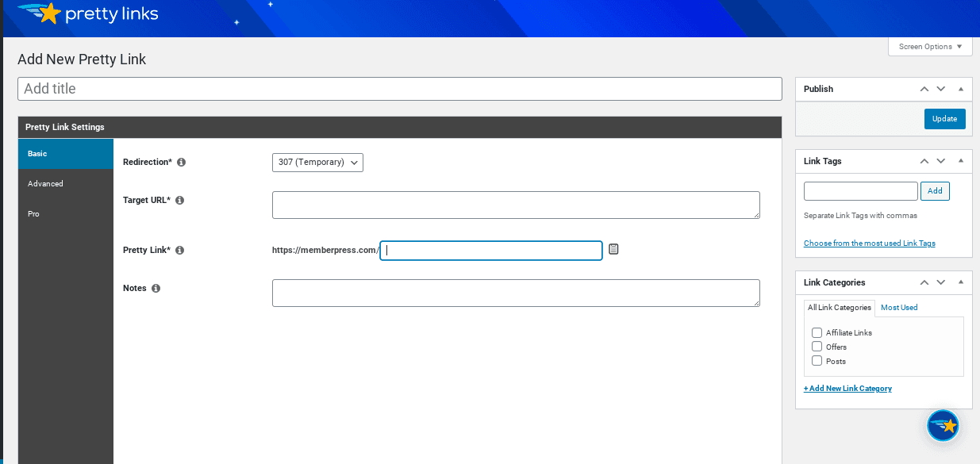Click into the Target URL textarea
The width and height of the screenshot is (980, 464).
tap(516, 205)
